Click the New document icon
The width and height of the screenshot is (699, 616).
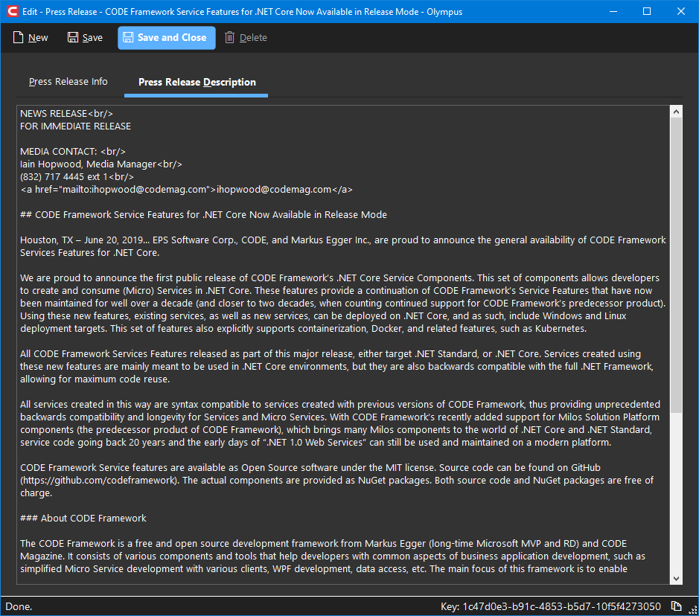18,37
